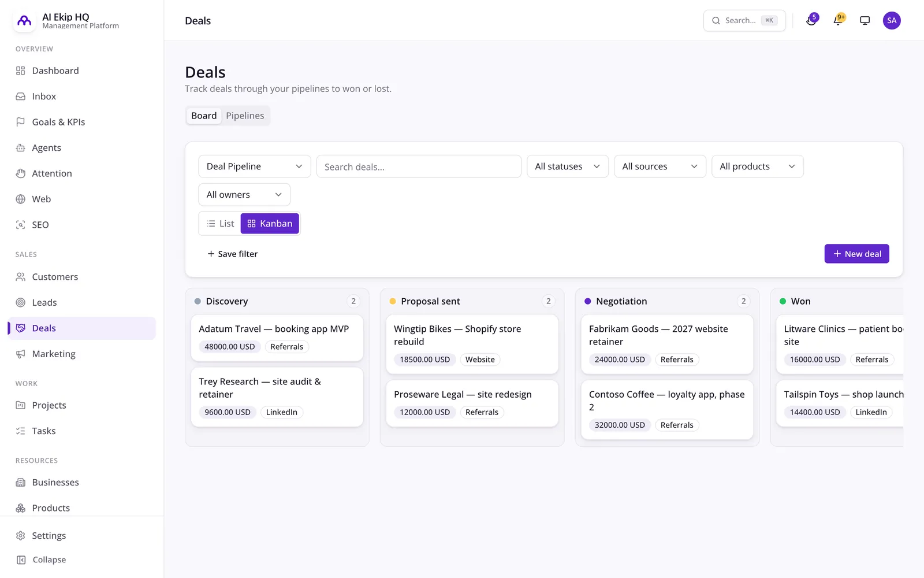
Task: Click the 48000.00 USD amount tag
Action: [230, 347]
